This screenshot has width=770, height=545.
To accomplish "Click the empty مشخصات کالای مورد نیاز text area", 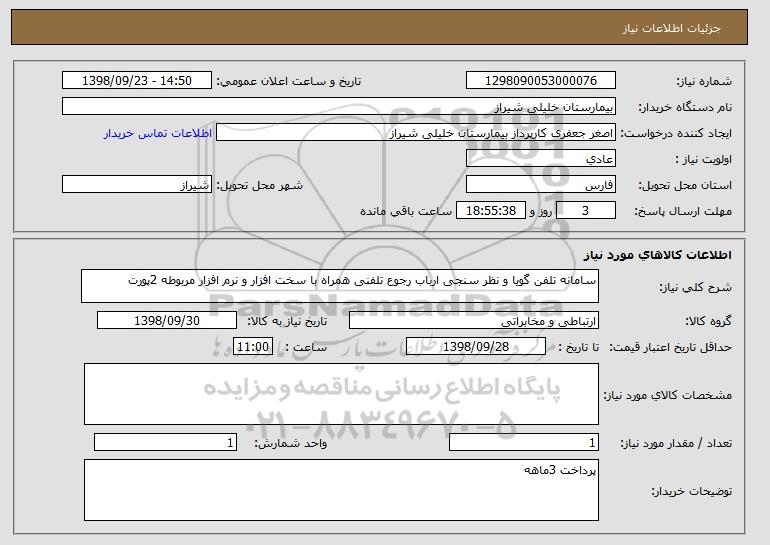I will click(x=341, y=394).
